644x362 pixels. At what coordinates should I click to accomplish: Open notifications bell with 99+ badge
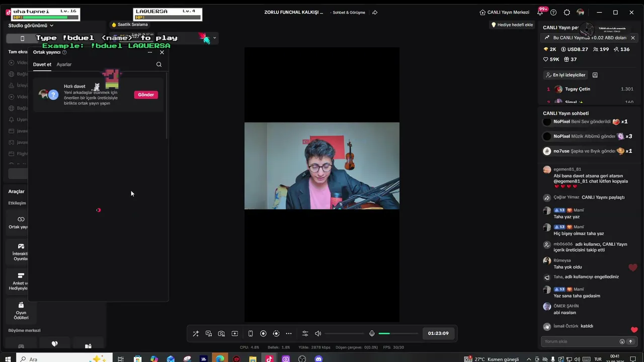(x=540, y=12)
